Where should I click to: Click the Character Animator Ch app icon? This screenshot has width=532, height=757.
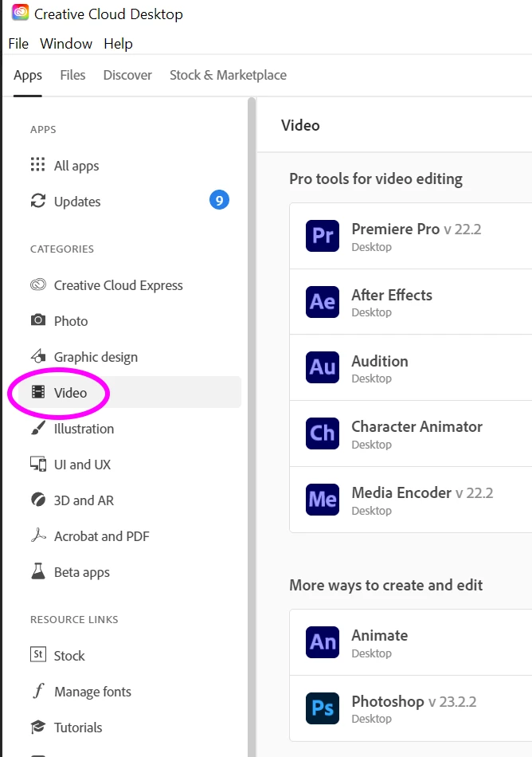tap(323, 433)
